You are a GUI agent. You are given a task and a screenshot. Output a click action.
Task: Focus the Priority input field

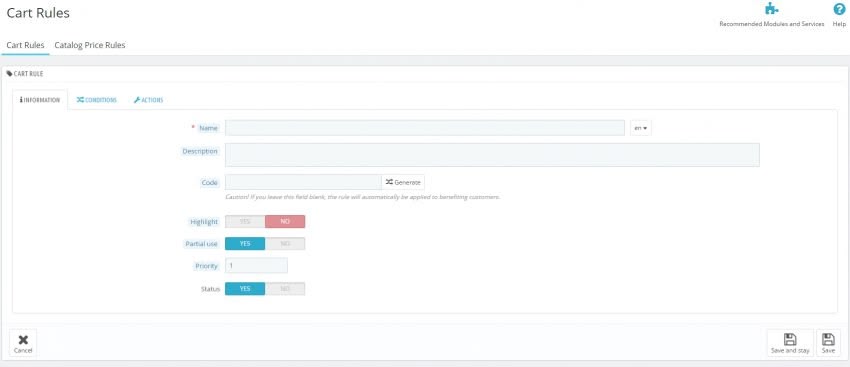click(x=256, y=266)
